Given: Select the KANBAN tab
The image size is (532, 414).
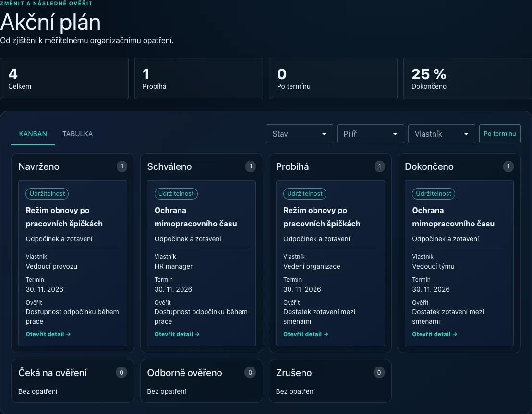Looking at the screenshot, I should click(x=33, y=134).
